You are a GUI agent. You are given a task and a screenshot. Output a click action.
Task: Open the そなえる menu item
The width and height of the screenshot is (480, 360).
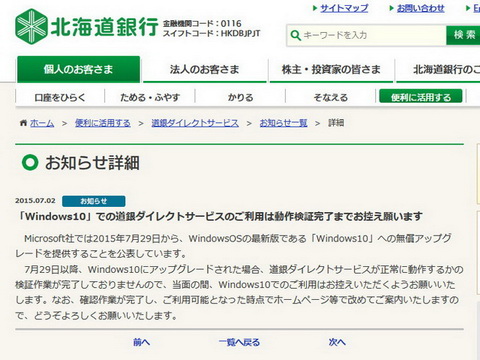pos(331,97)
